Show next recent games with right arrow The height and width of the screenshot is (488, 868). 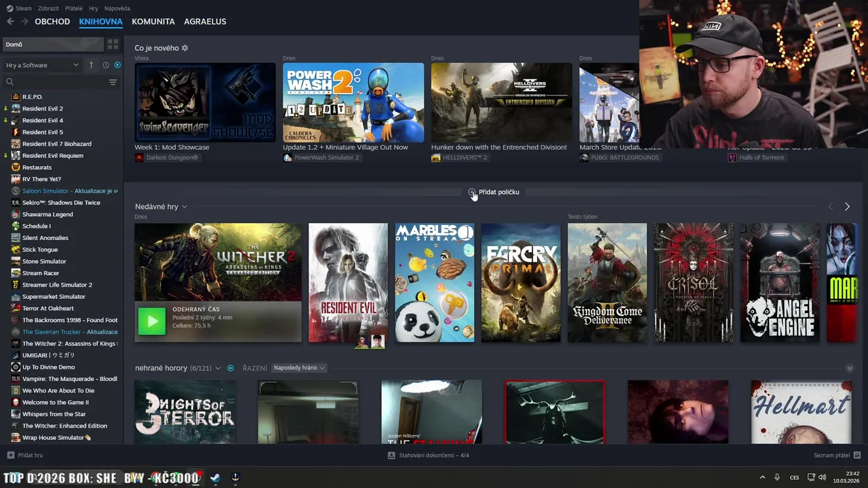[847, 207]
